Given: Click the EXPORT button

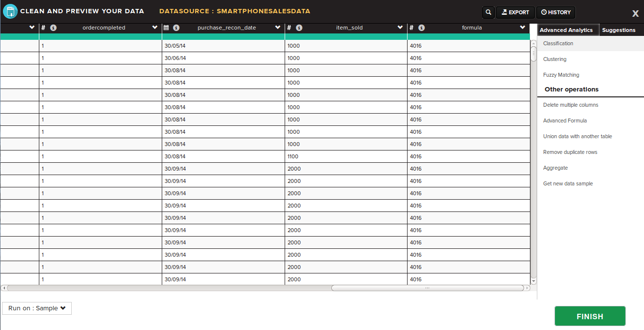Looking at the screenshot, I should [515, 12].
